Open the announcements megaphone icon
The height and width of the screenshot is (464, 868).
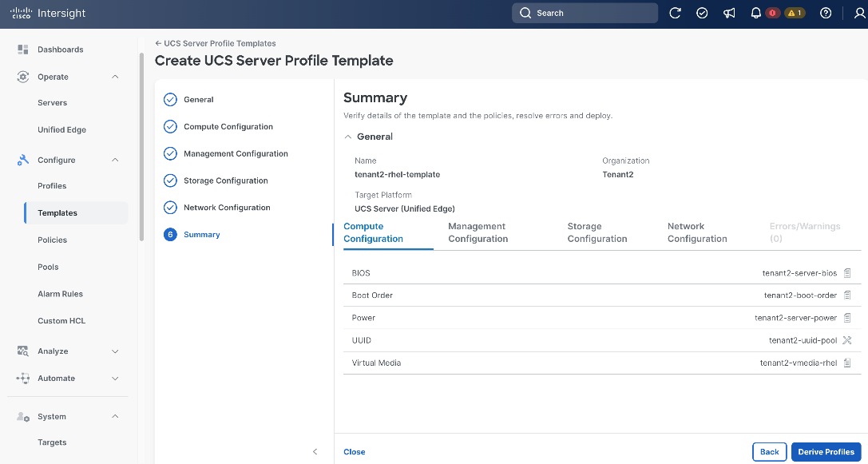pyautogui.click(x=729, y=14)
